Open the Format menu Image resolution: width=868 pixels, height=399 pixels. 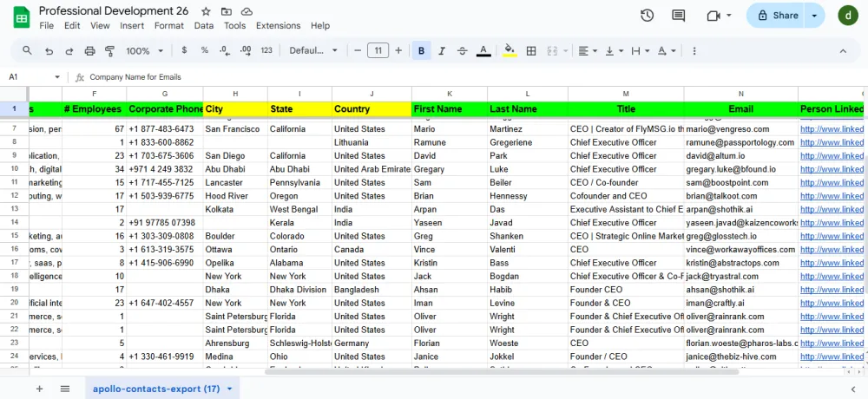click(x=169, y=25)
